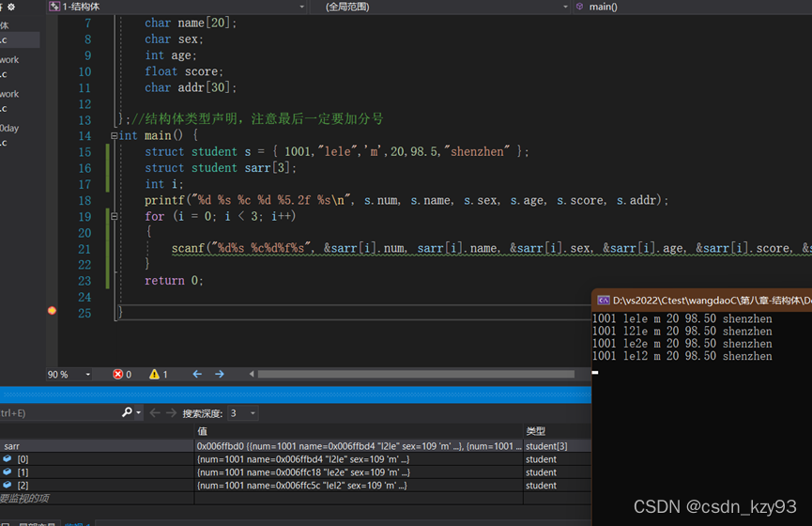Click console output line '1001 lel2 m 20'
Viewport: 812px width, 526px height.
tap(682, 356)
